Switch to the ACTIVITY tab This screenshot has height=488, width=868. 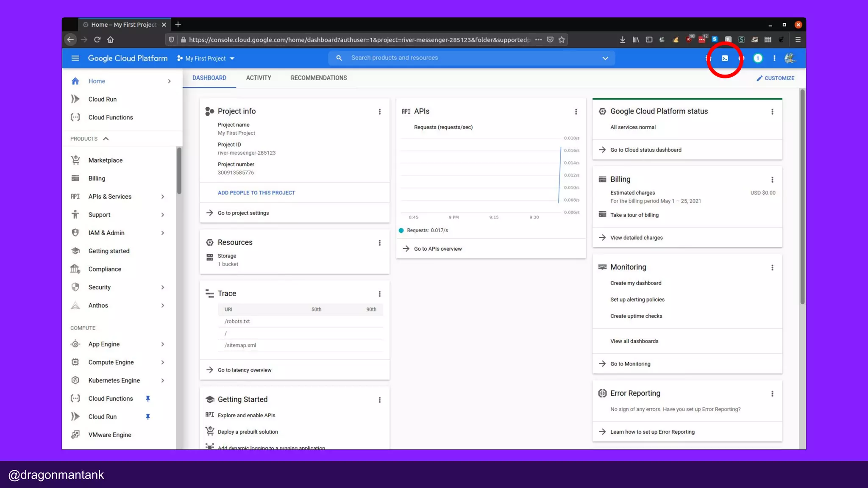(x=258, y=78)
